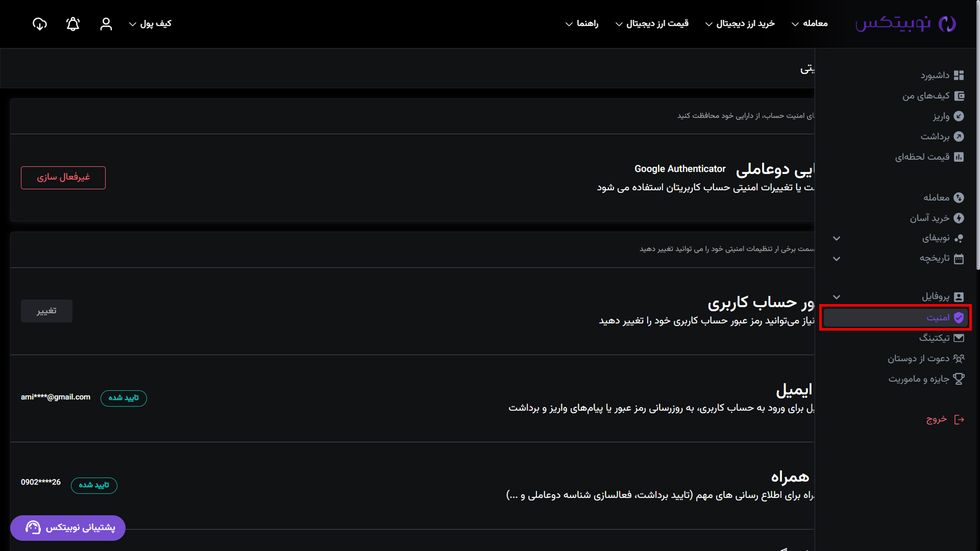
Task: Open the user profile icon in header
Action: click(106, 24)
